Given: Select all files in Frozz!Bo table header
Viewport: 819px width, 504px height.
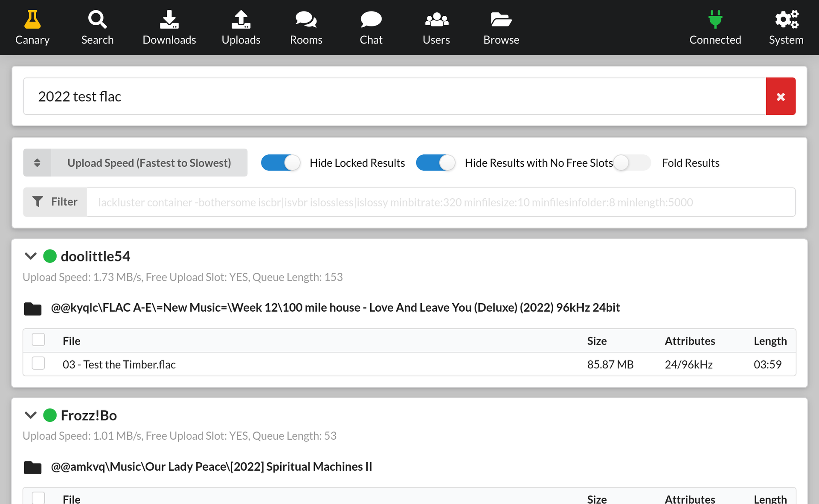Looking at the screenshot, I should coord(38,498).
